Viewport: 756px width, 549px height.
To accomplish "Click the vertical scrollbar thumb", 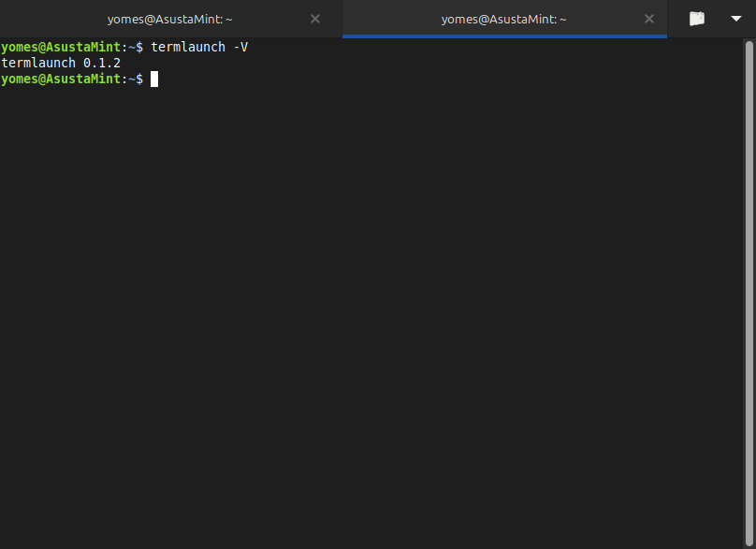I will pos(749,293).
